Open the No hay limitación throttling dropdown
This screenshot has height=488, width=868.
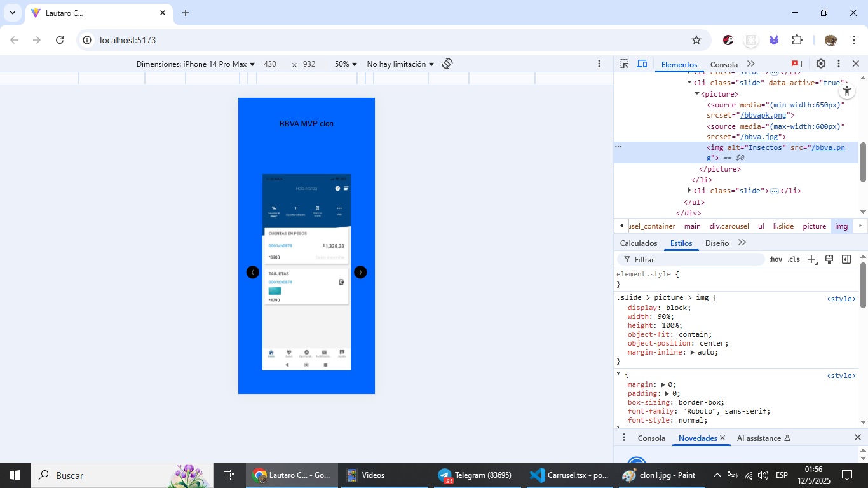[400, 64]
